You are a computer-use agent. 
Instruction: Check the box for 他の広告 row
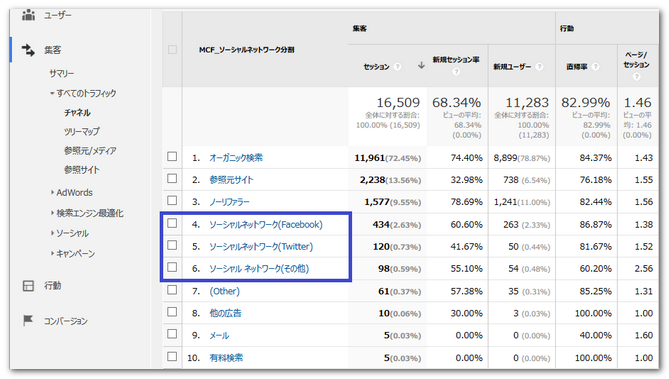click(172, 312)
